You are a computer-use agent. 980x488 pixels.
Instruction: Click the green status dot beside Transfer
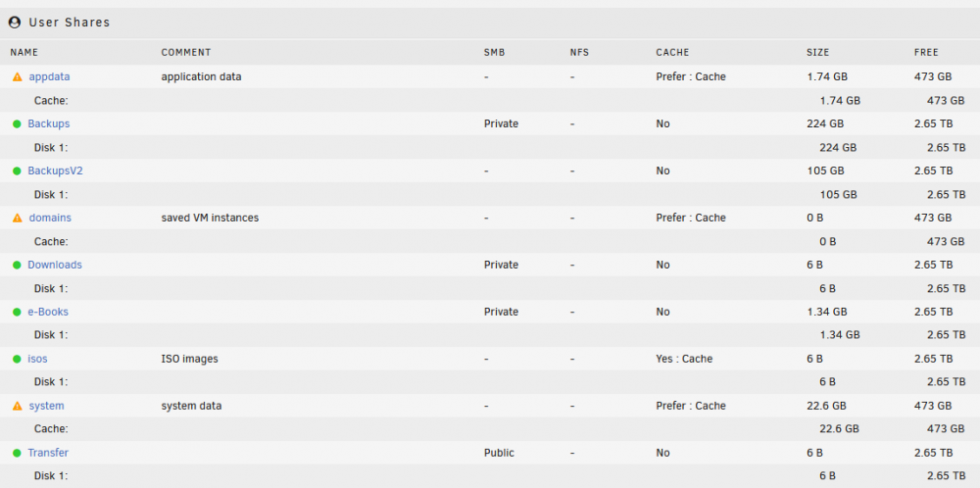[17, 453]
